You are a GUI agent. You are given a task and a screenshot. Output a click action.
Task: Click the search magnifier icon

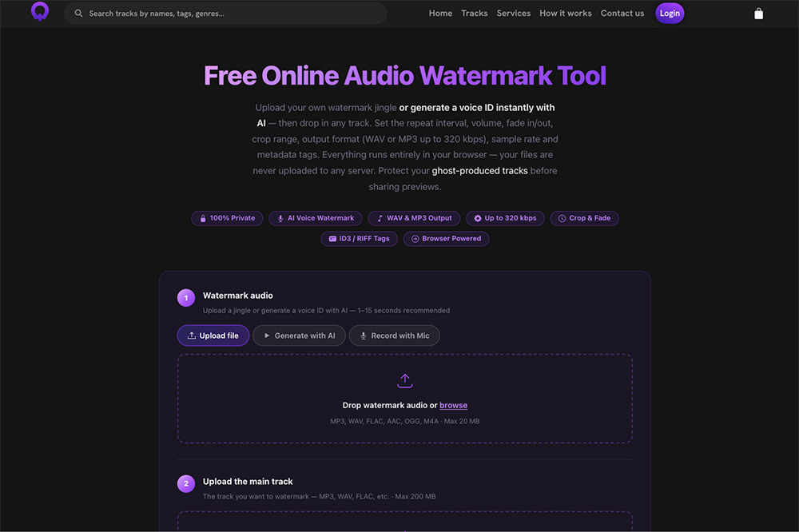tap(78, 13)
